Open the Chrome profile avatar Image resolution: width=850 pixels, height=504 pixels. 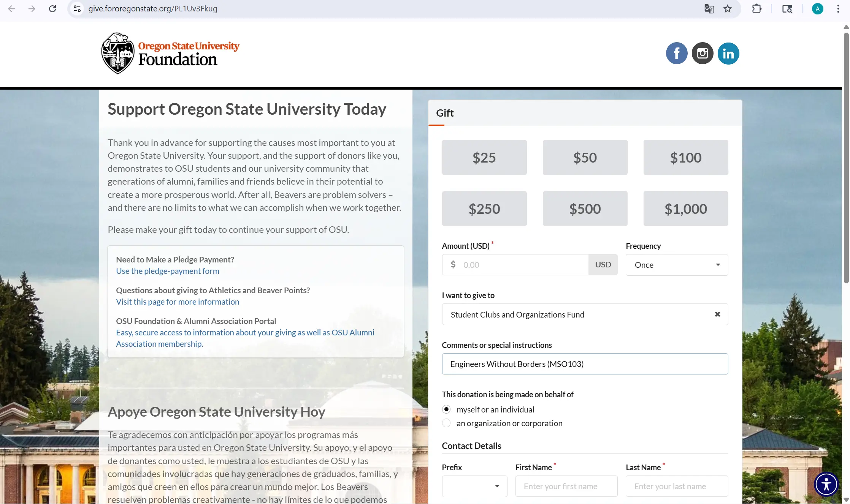(x=817, y=9)
